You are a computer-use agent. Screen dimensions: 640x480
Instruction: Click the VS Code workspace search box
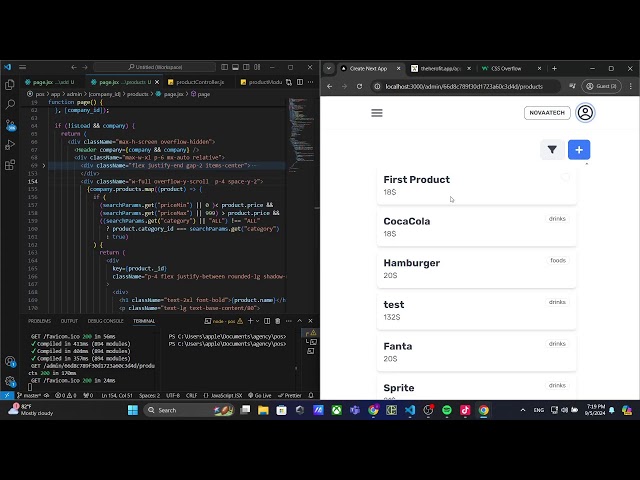(154, 67)
